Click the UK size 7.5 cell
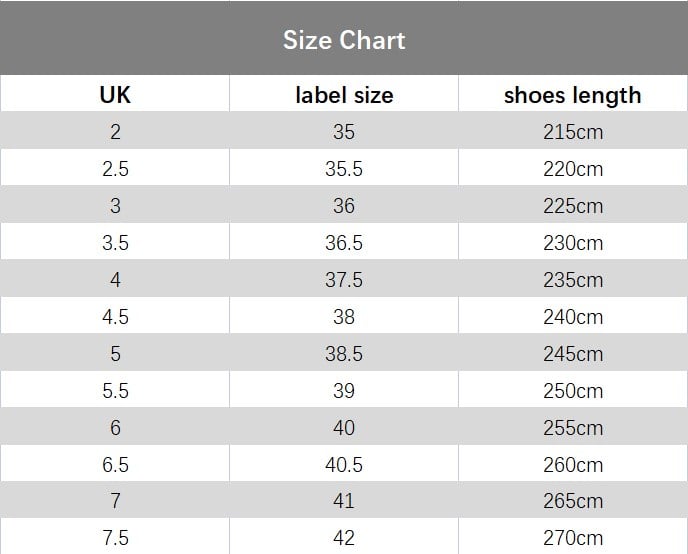688x554 pixels. pos(115,538)
